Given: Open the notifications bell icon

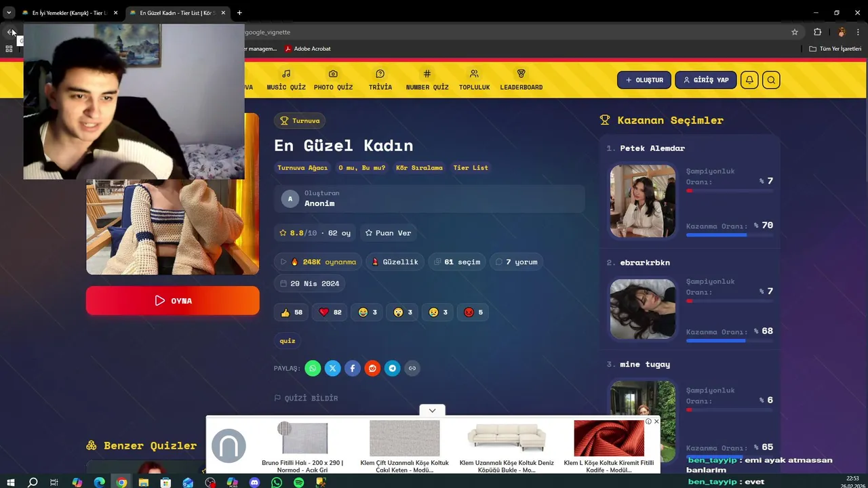Looking at the screenshot, I should [x=749, y=80].
